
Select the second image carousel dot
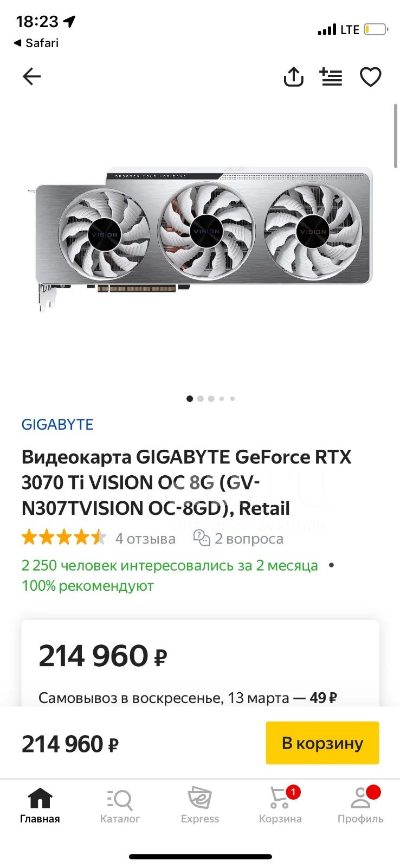(201, 399)
